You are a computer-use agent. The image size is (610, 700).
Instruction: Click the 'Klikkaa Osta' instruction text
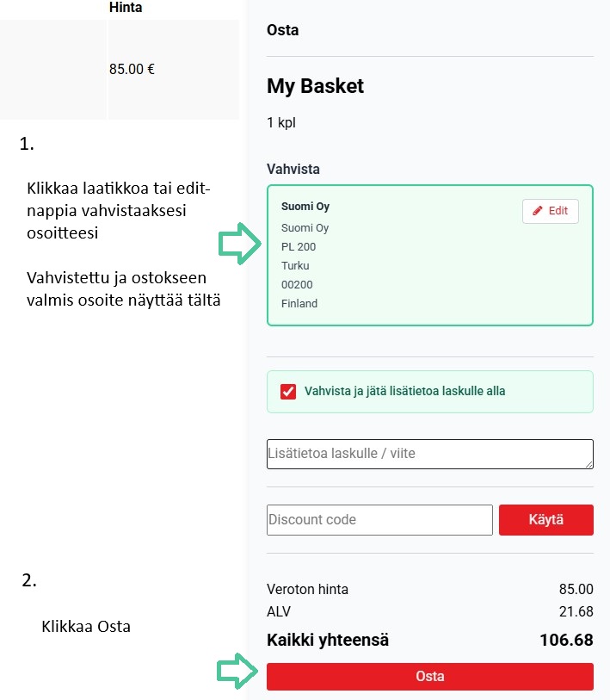(86, 627)
